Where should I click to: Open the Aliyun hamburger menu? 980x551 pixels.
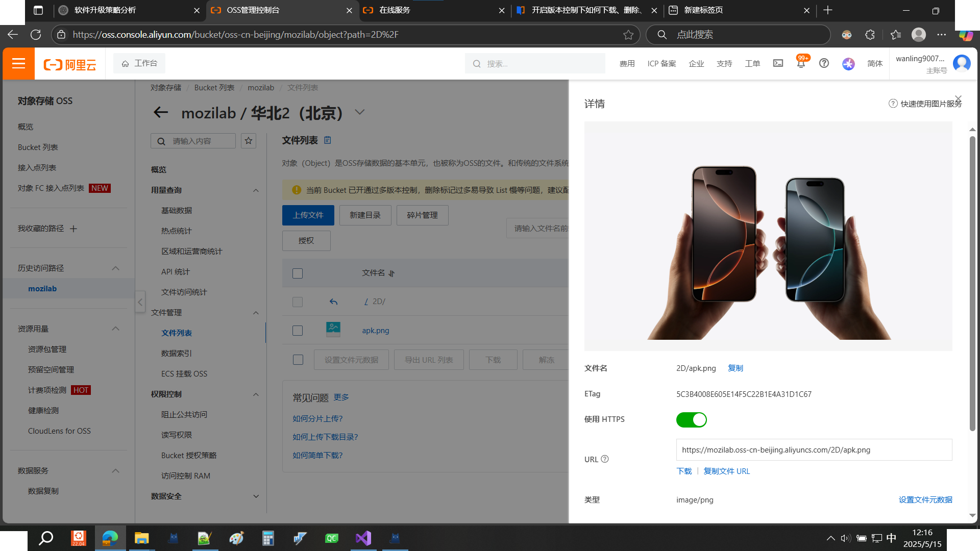pos(18,63)
